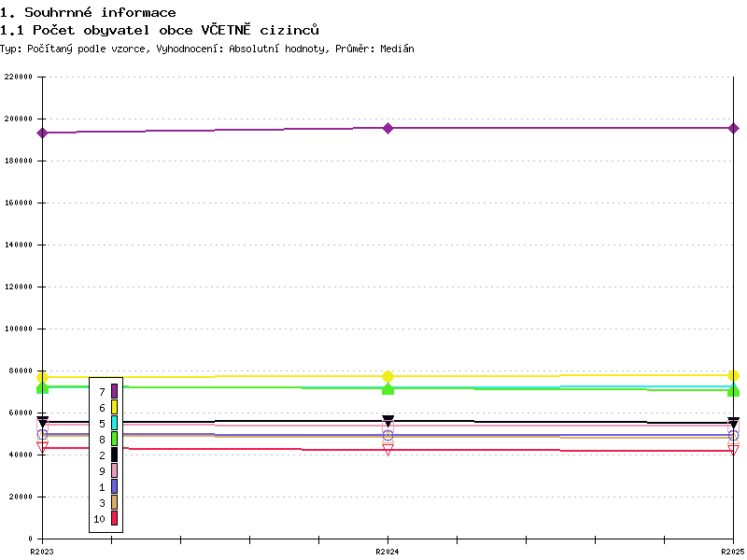Viewport: 747px width, 560px height.
Task: Click the green marker at R2023
Action: pyautogui.click(x=42, y=388)
